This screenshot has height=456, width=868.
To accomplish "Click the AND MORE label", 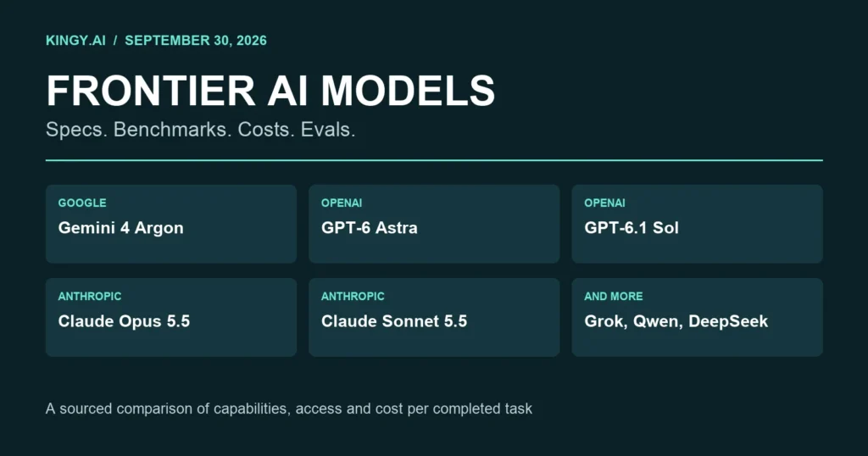I will click(x=614, y=297).
